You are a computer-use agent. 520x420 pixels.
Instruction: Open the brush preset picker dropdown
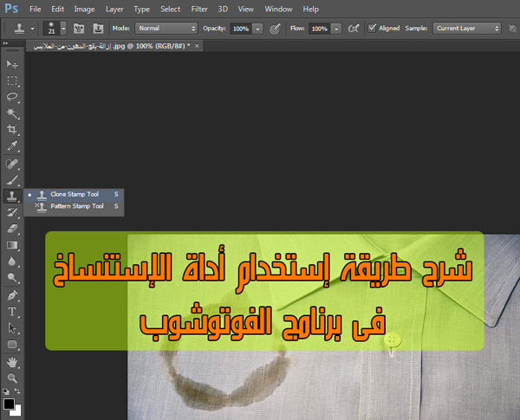[x=63, y=29]
